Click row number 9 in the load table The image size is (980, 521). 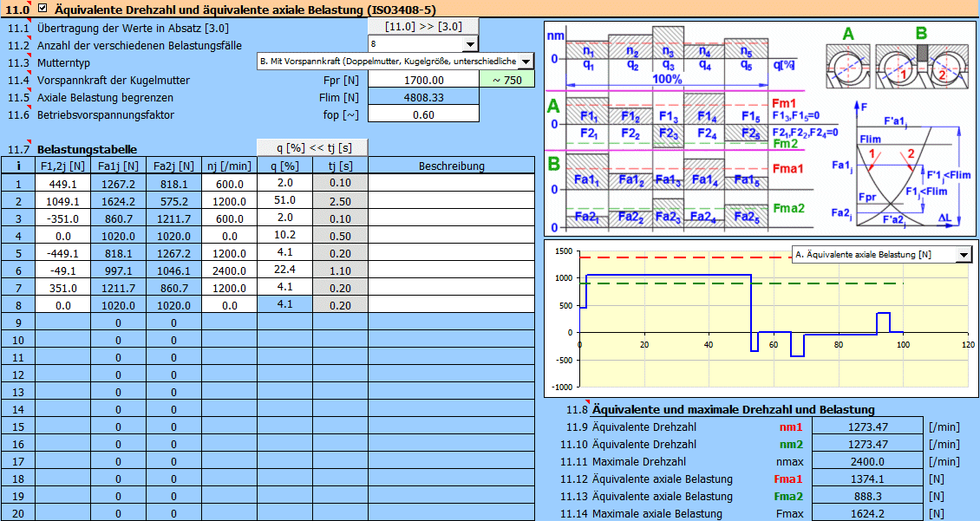pos(18,323)
